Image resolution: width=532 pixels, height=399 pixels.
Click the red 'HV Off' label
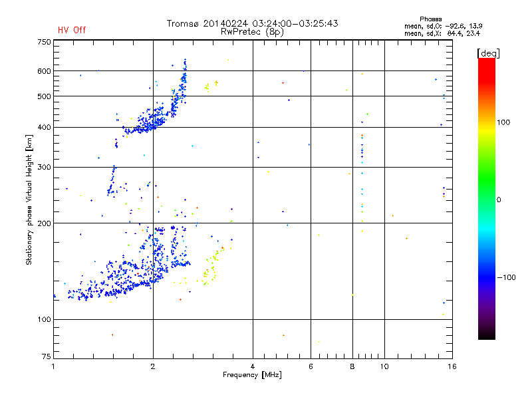click(72, 30)
